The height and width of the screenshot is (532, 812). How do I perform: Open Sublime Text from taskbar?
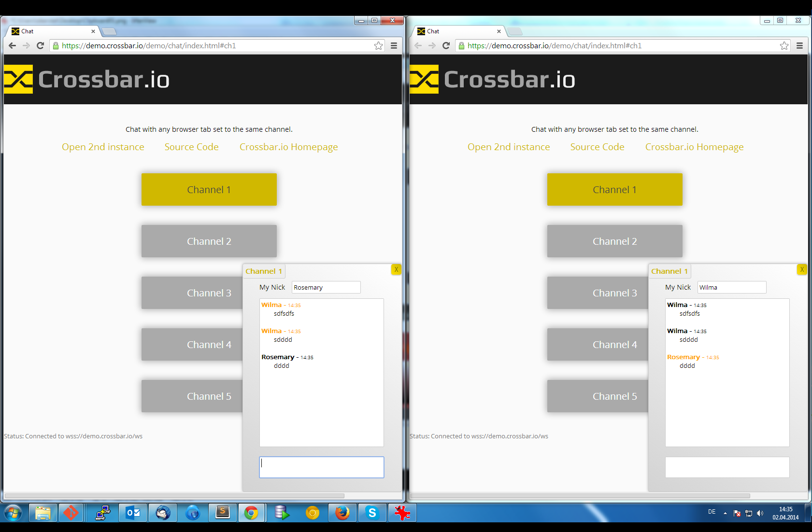(222, 513)
